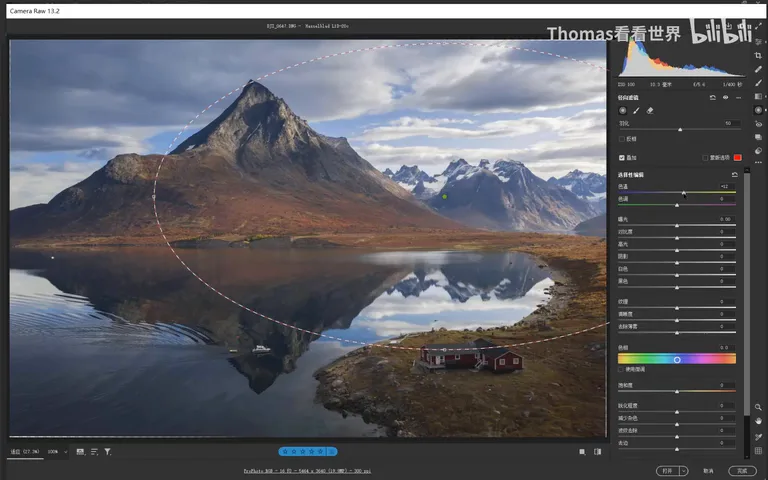The width and height of the screenshot is (768, 480).
Task: Select fit view zoom level 27.3%
Action: 25,452
